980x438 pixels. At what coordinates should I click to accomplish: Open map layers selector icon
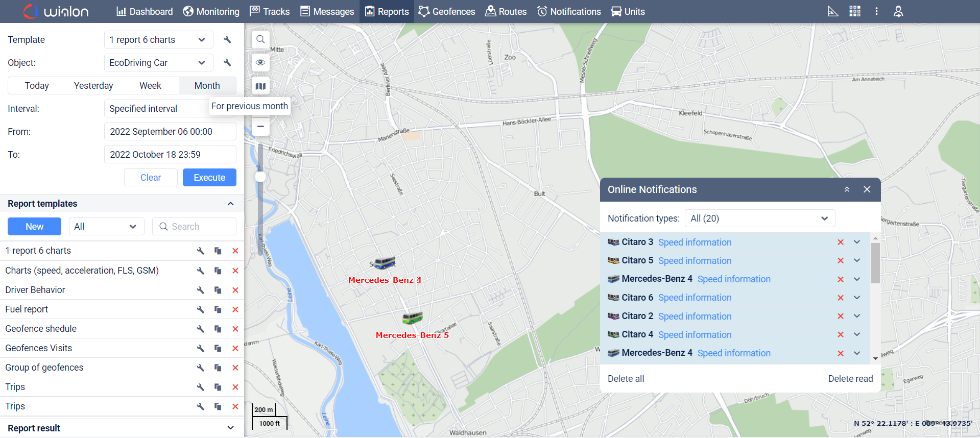260,86
